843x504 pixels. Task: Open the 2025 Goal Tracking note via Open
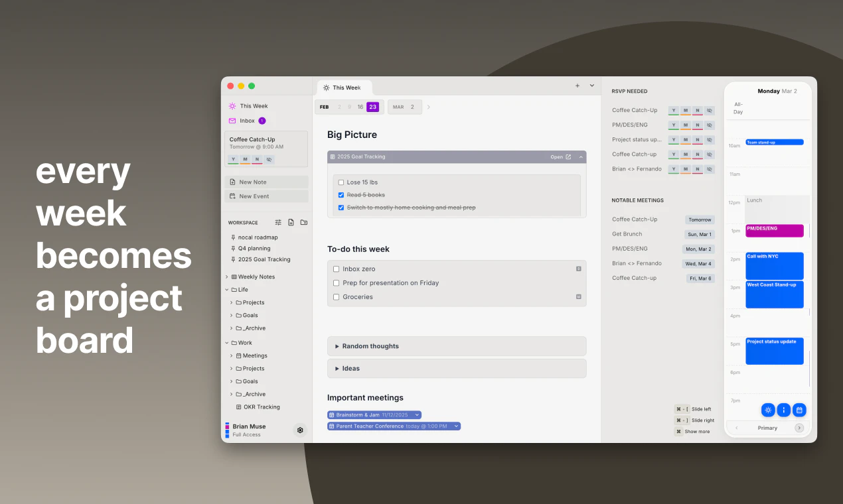click(x=560, y=157)
